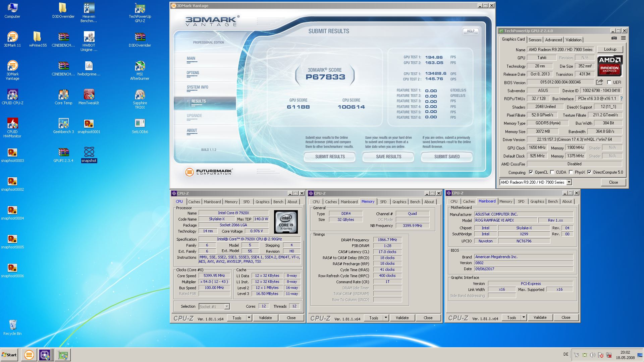Open GPU-Z hamburger menu icon
The width and height of the screenshot is (644, 362).
pyautogui.click(x=623, y=38)
